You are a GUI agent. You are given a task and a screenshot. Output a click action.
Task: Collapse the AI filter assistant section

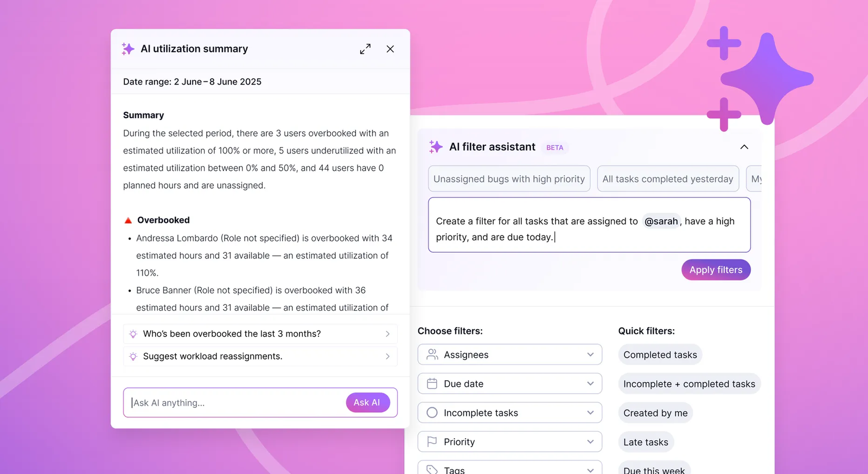(744, 147)
